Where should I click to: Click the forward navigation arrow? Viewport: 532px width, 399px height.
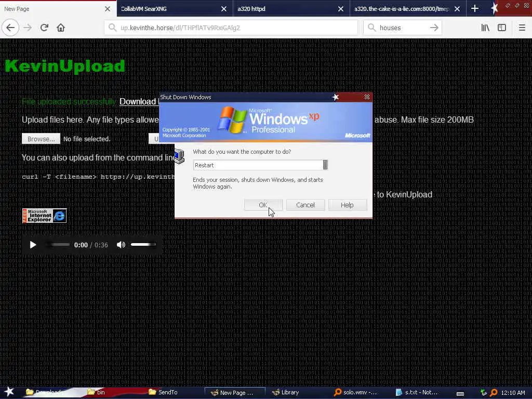tap(28, 28)
